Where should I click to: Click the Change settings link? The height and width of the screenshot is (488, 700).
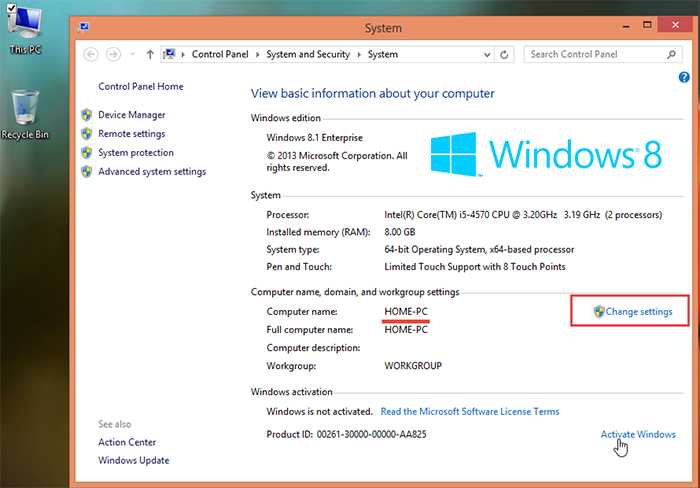(639, 312)
